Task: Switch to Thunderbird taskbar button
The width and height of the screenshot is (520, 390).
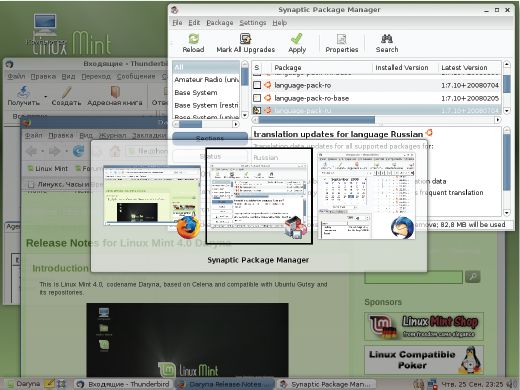Action: coord(123,384)
